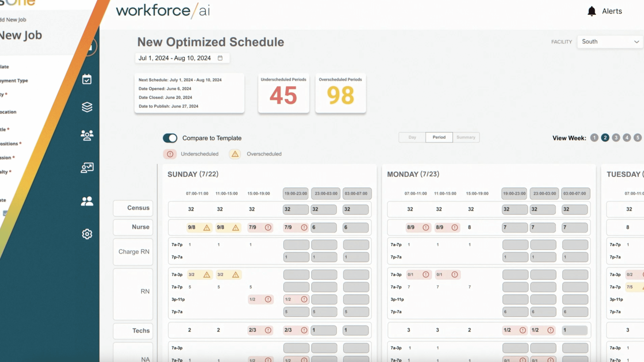Click Date to Publish: June 27, 2024 text
The height and width of the screenshot is (362, 644).
pos(169,106)
